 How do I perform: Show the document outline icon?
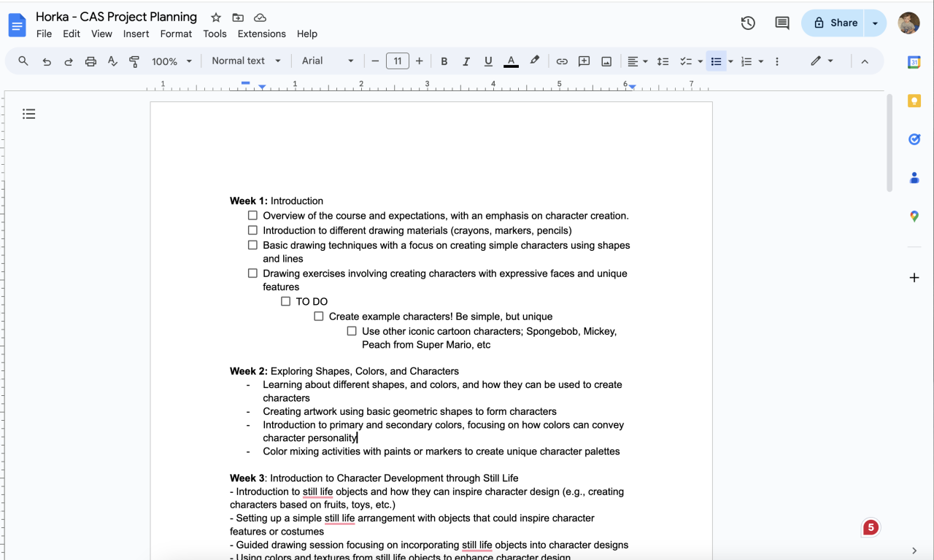tap(29, 114)
